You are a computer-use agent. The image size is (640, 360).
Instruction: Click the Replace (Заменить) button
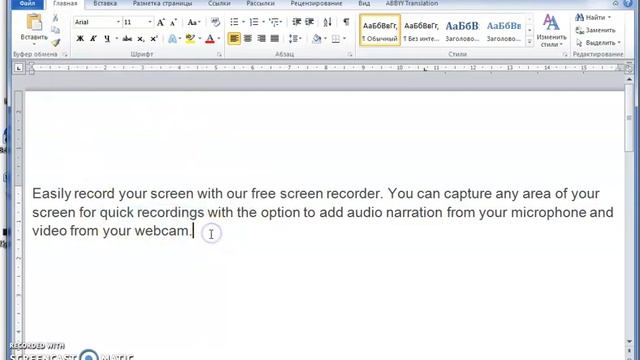tap(595, 30)
